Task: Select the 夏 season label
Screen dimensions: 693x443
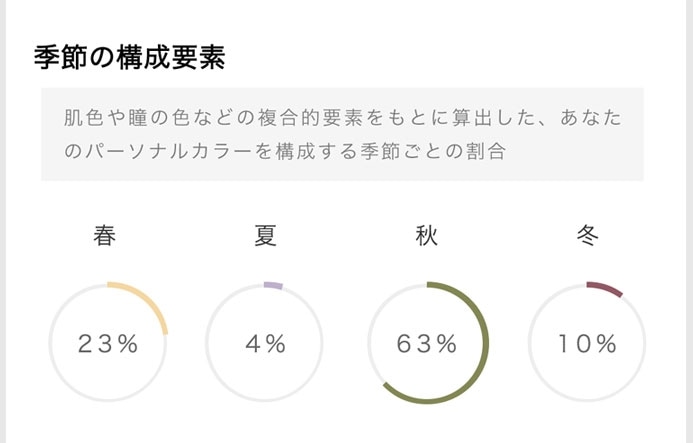Action: [x=265, y=236]
